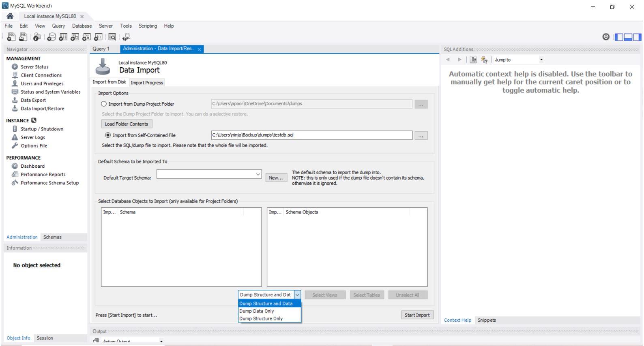Image resolution: width=644 pixels, height=346 pixels.
Task: Get context help for caret position
Action: point(473,60)
